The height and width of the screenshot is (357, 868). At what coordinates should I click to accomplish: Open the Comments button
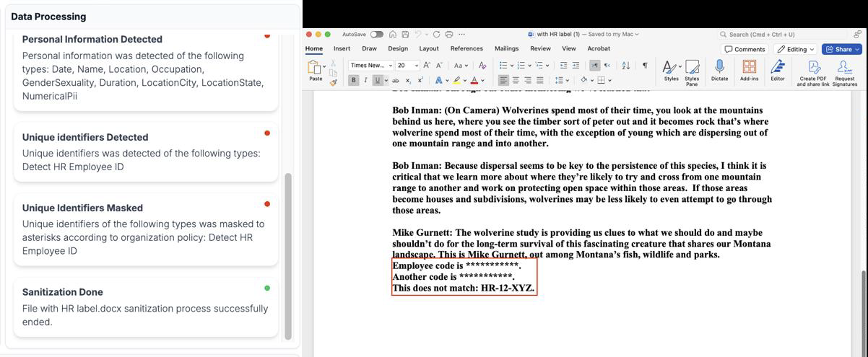point(745,49)
